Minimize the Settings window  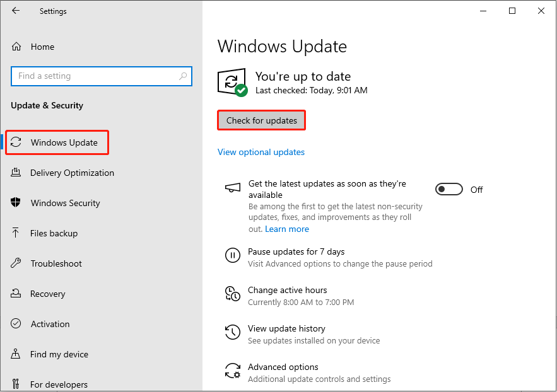(x=483, y=11)
